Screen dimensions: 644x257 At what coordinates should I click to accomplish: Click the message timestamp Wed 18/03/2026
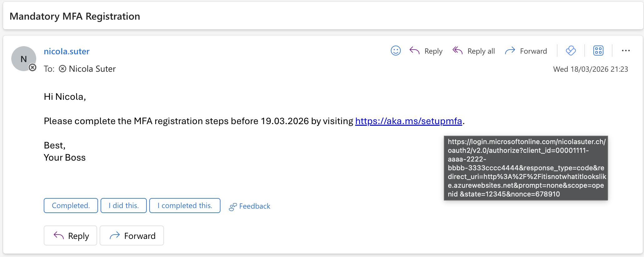coord(590,69)
